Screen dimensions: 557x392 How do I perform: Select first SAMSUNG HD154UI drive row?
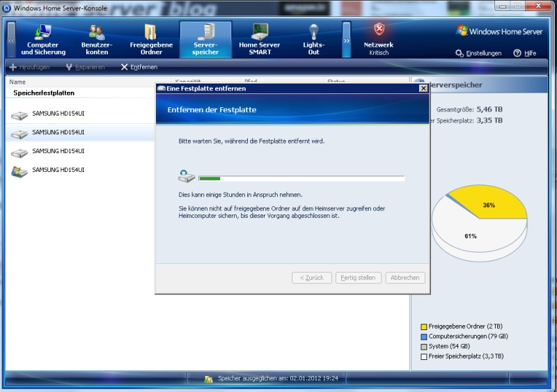80,114
